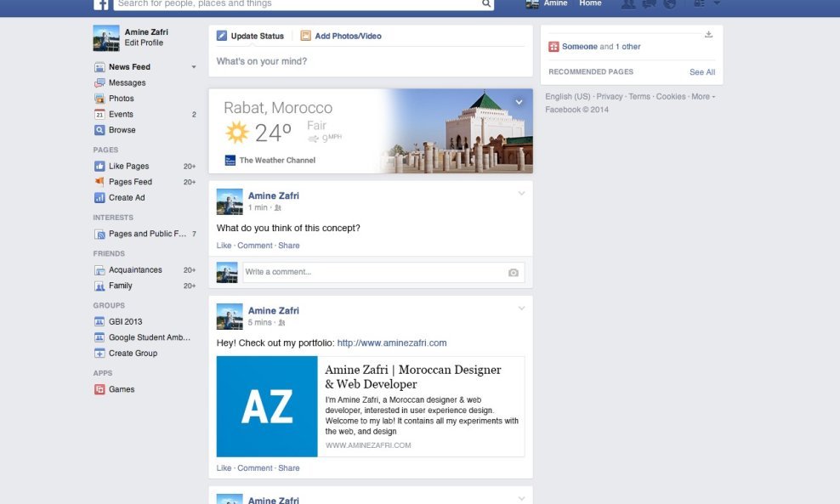This screenshot has width=840, height=504.
Task: Click the Acquaintances list icon
Action: tap(99, 270)
